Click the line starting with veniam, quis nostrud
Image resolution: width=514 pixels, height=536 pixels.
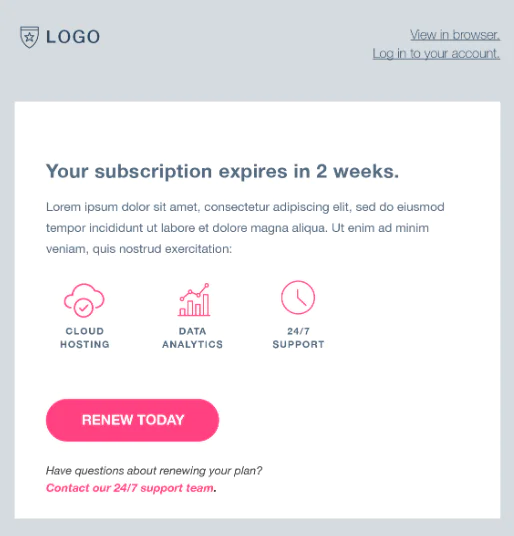(139, 249)
